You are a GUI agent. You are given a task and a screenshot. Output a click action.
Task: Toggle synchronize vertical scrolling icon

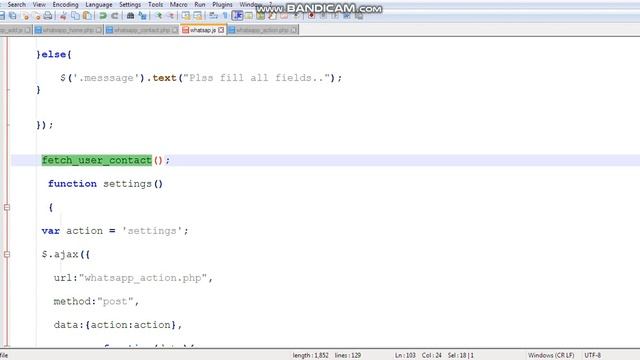tap(186, 16)
